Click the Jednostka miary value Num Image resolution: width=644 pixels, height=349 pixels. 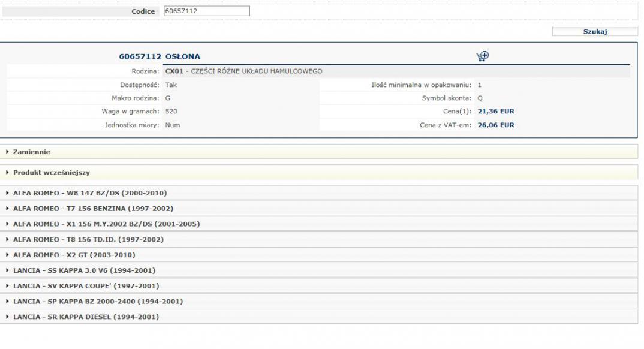(173, 125)
